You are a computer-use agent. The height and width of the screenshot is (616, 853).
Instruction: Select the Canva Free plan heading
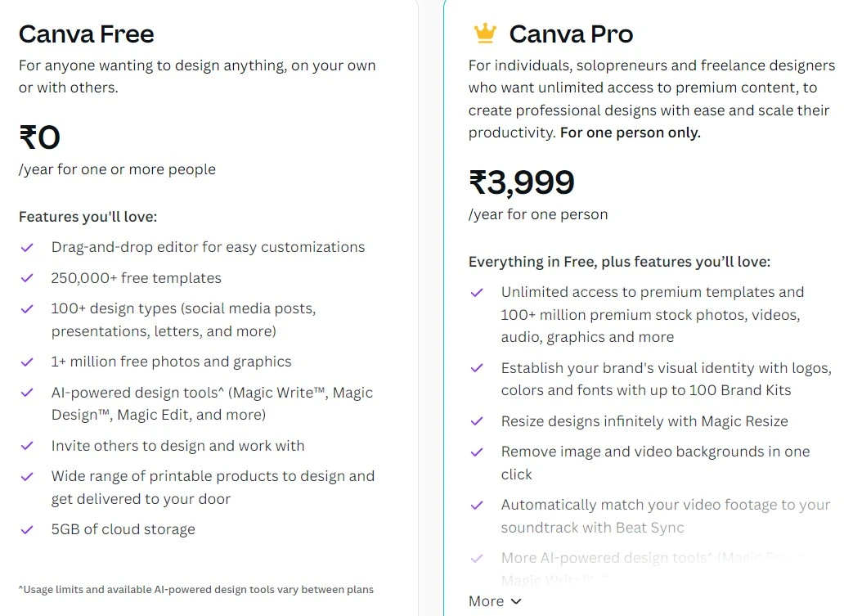point(86,34)
